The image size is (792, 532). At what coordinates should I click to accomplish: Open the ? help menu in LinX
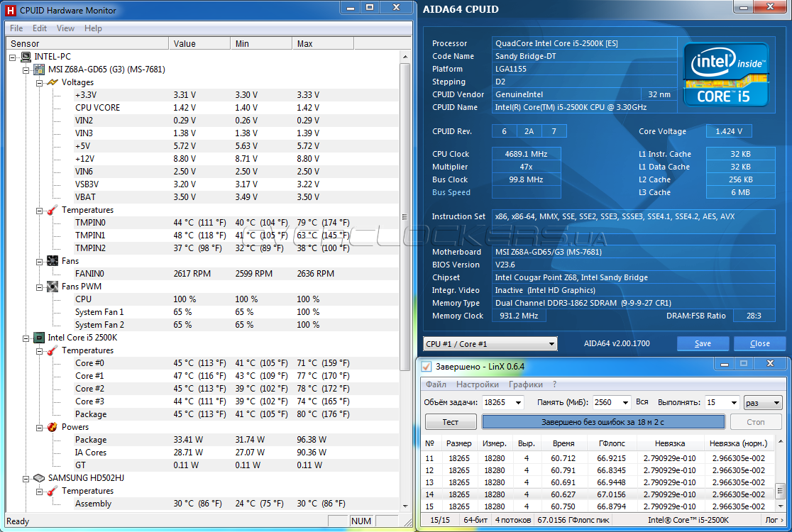tap(554, 384)
